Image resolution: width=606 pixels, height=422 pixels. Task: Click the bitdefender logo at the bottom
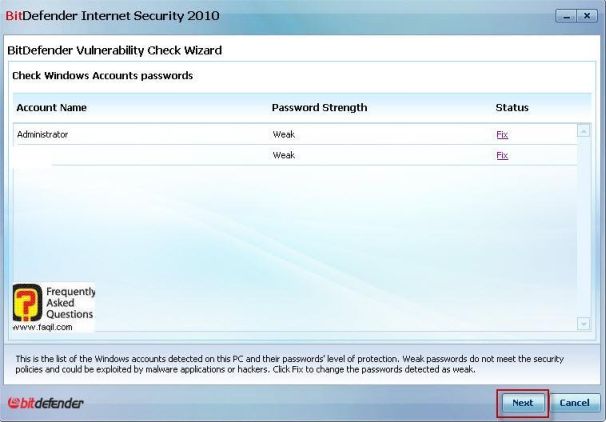(46, 403)
